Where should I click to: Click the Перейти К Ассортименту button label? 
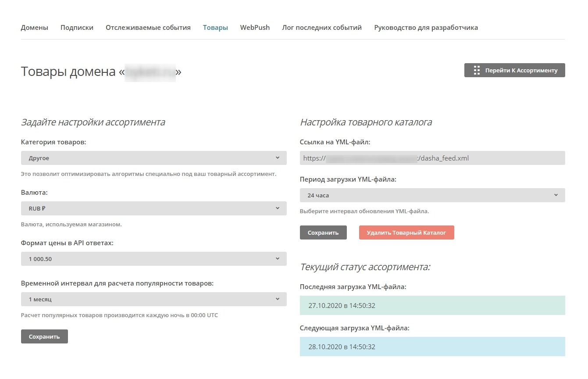pos(521,70)
